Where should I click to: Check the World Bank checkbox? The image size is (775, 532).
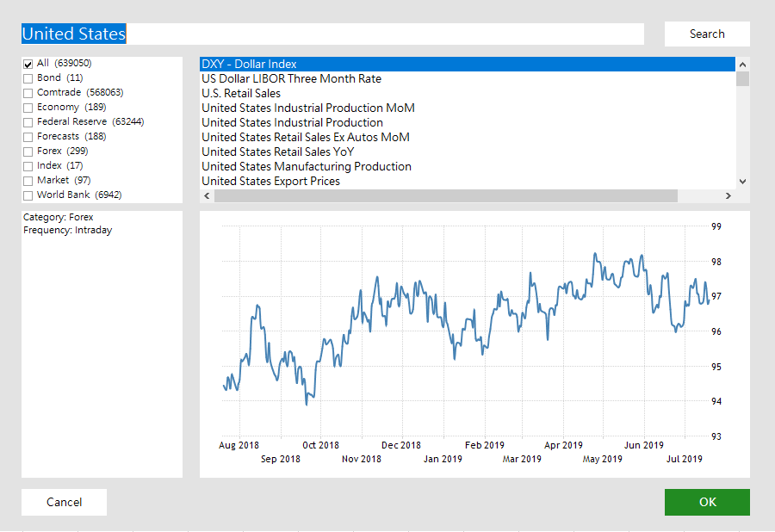[28, 195]
